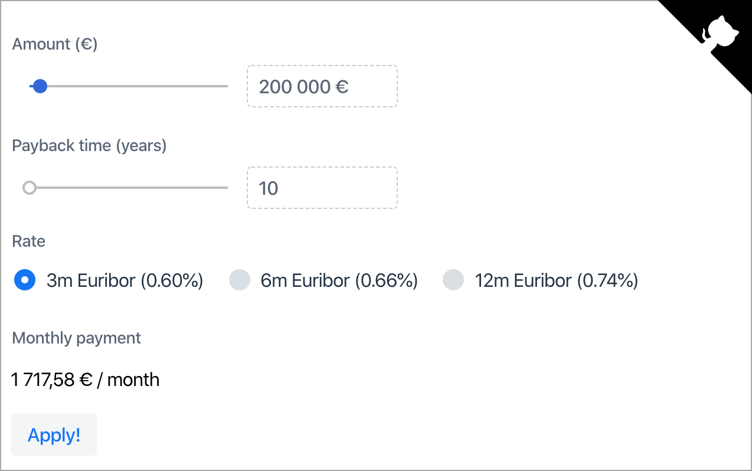The width and height of the screenshot is (752, 471).
Task: Select the 12m Euribor radio button
Action: [453, 280]
